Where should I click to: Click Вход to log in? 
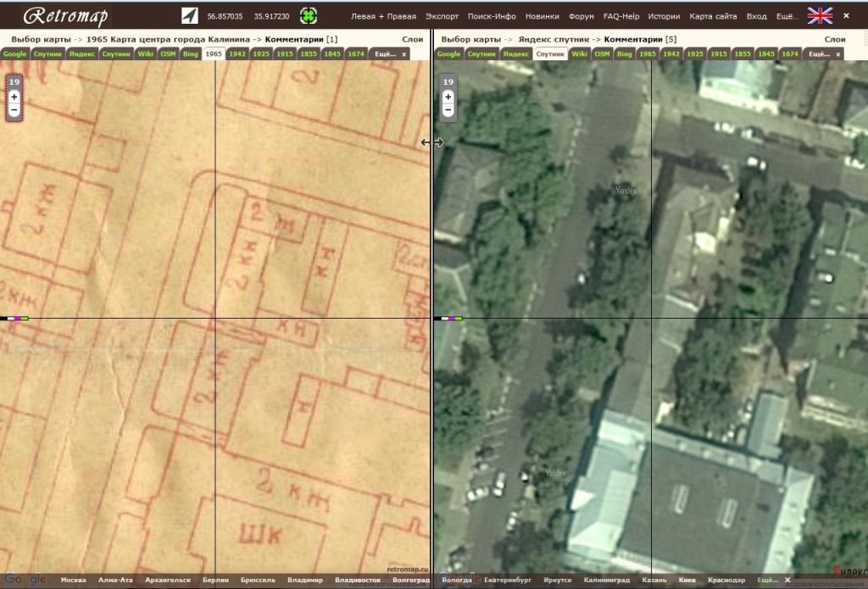pyautogui.click(x=756, y=17)
